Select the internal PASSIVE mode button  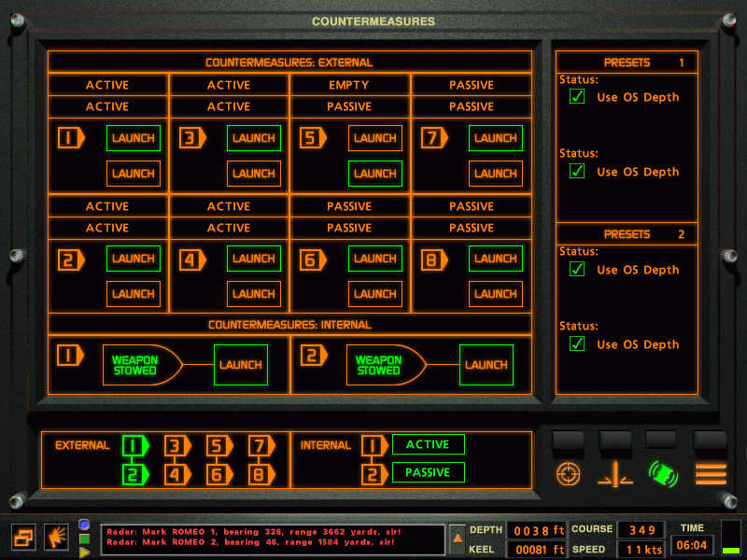[x=428, y=472]
